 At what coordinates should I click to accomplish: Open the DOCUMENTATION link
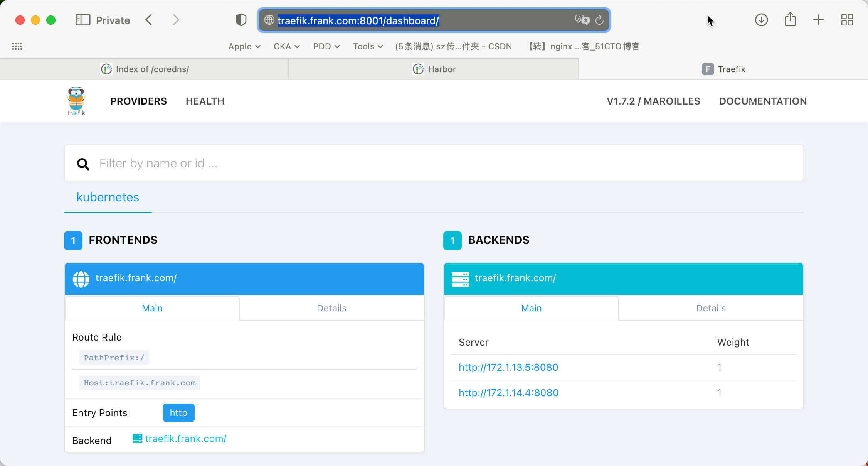click(763, 101)
